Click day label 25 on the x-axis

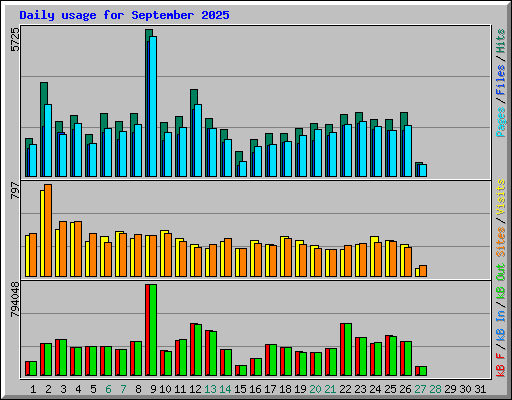390,389
